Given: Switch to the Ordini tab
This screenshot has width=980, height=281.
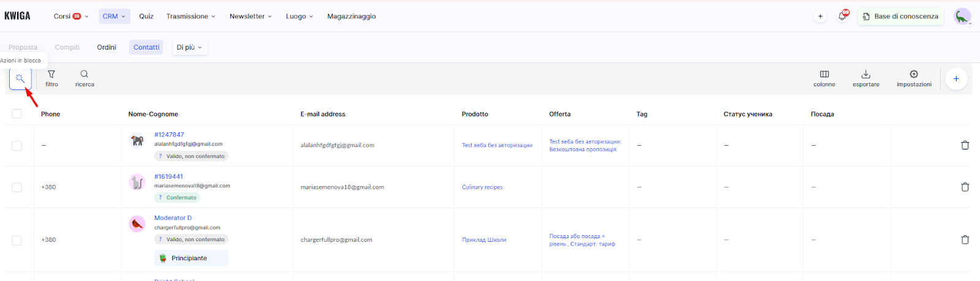Looking at the screenshot, I should (x=107, y=47).
